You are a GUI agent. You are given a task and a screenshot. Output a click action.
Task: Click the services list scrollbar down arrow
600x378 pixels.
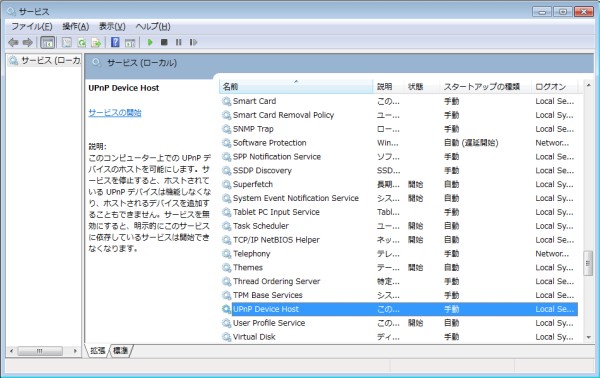(x=589, y=337)
